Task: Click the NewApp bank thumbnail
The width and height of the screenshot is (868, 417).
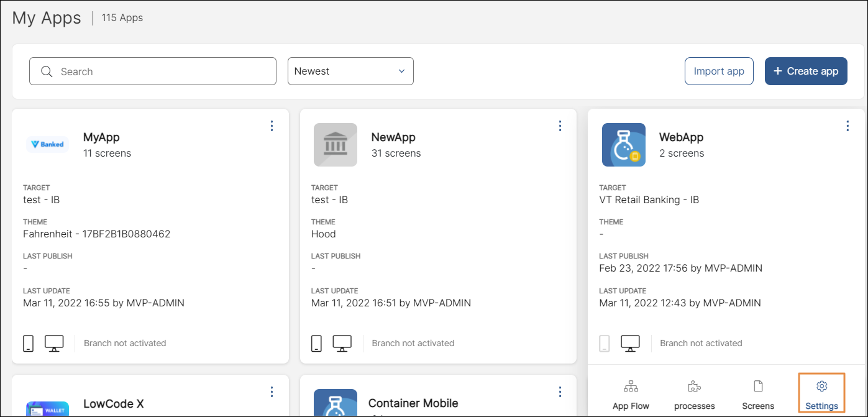Action: (336, 145)
